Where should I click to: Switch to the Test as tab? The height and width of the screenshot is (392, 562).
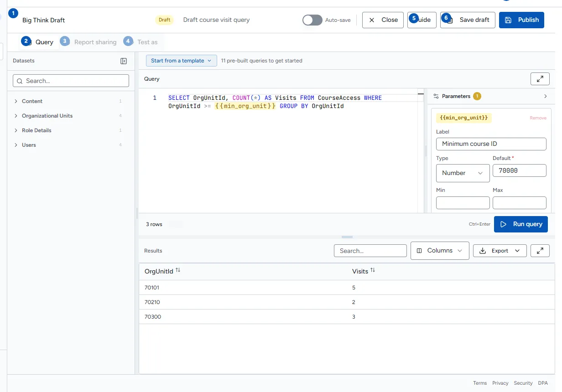142,42
